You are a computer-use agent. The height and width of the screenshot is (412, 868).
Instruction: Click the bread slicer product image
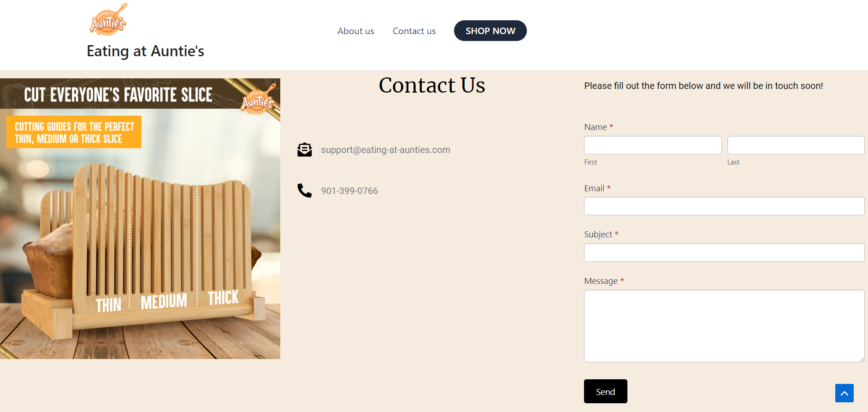point(140,218)
